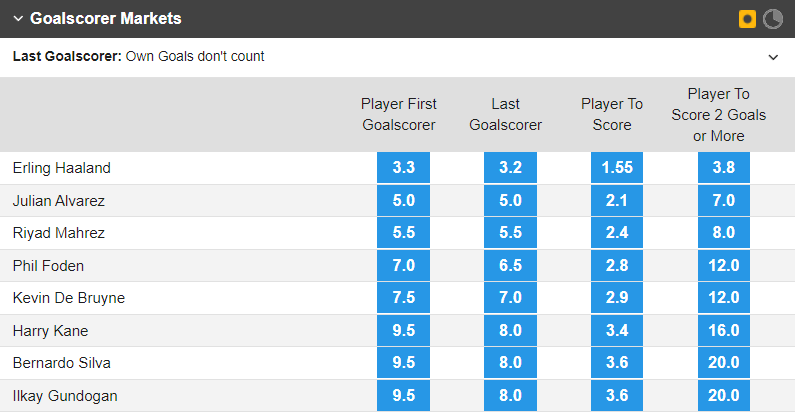Select Erling Haaland 2 or more goals 3.8
This screenshot has height=412, width=795.
(724, 167)
